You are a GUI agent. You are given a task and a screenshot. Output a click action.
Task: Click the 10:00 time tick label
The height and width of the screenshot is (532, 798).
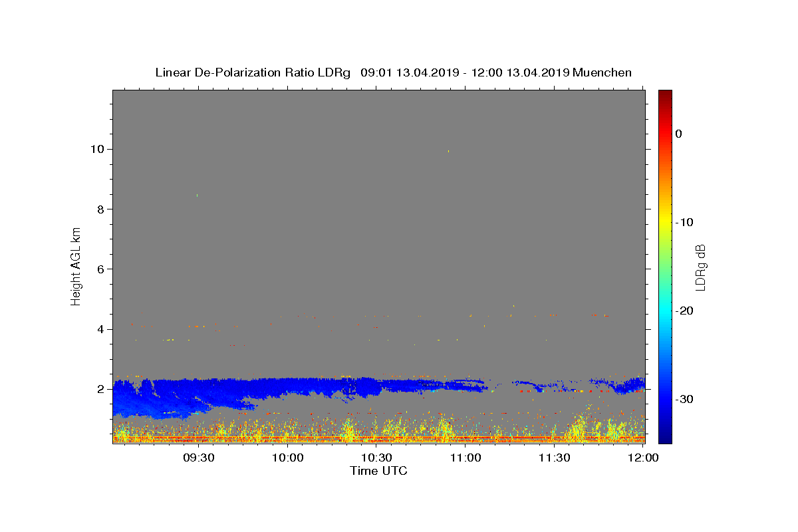[287, 458]
